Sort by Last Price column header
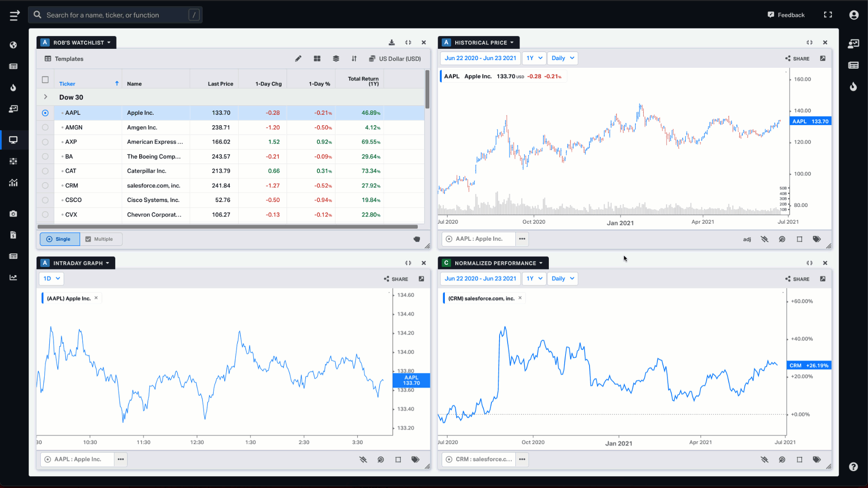This screenshot has height=488, width=868. coord(220,84)
